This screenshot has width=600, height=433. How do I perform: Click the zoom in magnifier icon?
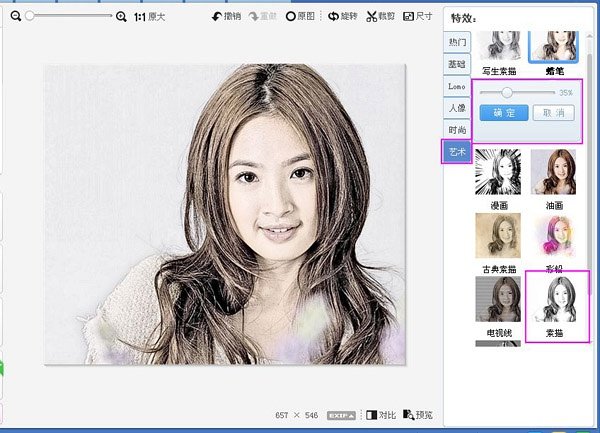[121, 16]
